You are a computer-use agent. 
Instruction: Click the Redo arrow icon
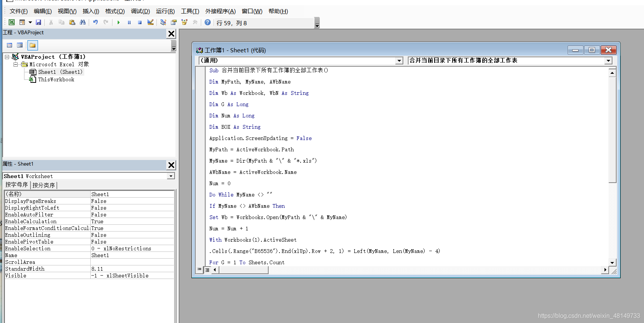[x=106, y=23]
